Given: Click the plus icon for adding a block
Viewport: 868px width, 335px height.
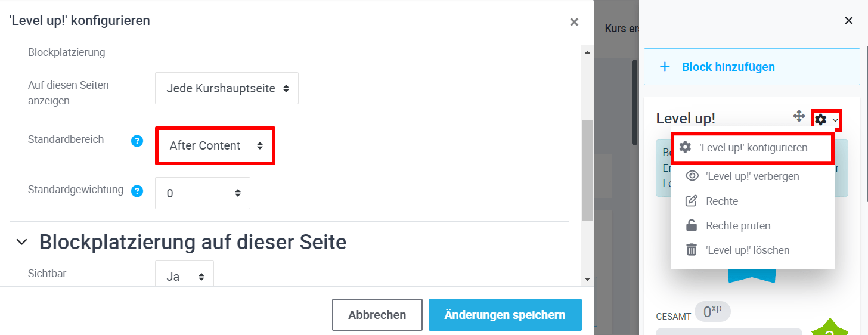Looking at the screenshot, I should tap(665, 67).
